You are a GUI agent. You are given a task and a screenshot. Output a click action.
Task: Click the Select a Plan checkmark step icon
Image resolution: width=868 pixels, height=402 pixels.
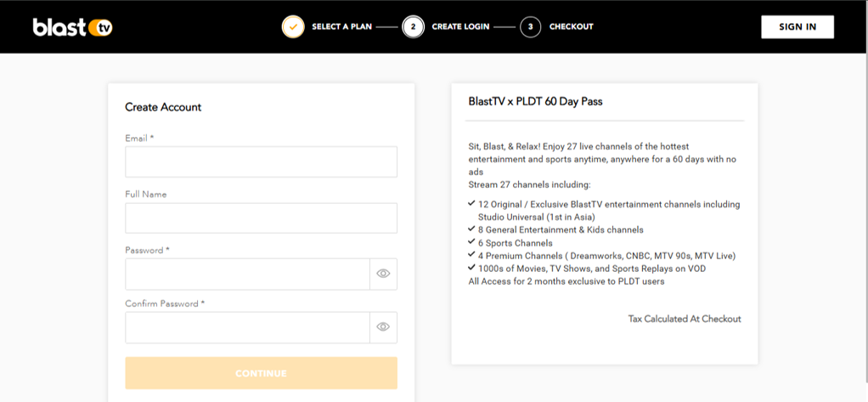pos(293,26)
